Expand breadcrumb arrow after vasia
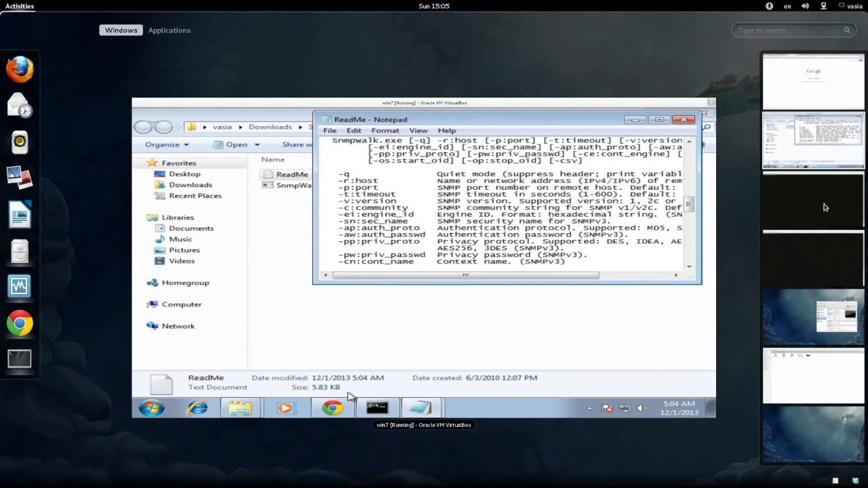This screenshot has width=868, height=488. tap(239, 127)
